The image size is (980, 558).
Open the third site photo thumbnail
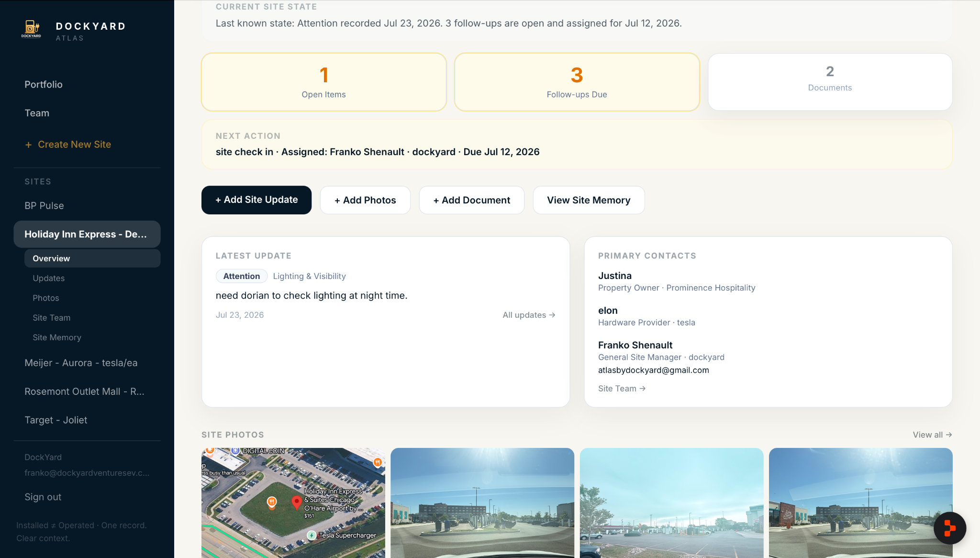pos(672,503)
